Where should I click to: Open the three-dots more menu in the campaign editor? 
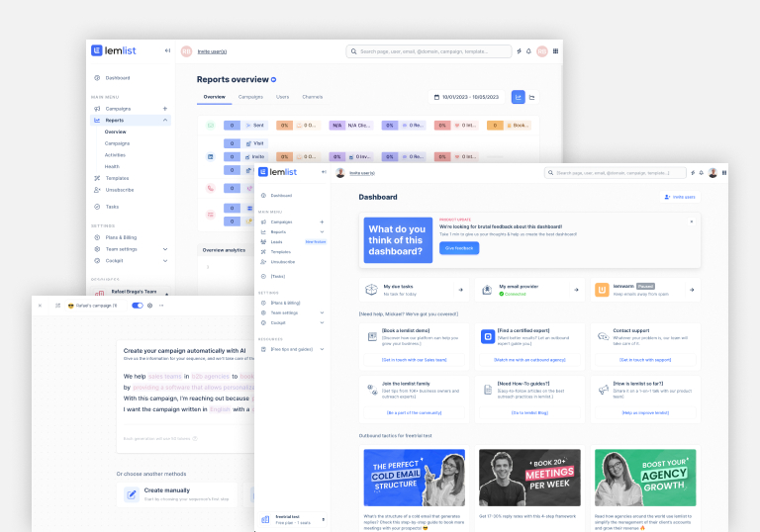tap(161, 306)
